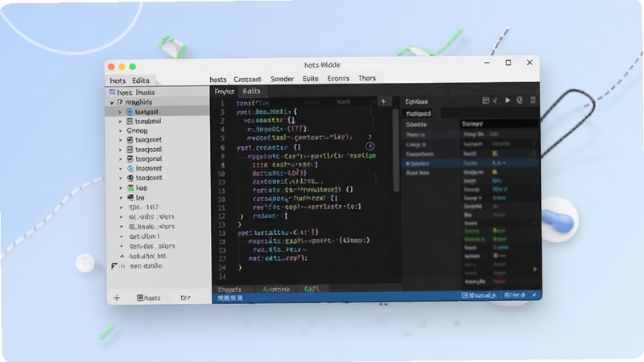Click the flag icon beside 'een eaoilo' row
Image resolution: width=644 pixels, height=362 pixels.
[x=114, y=266]
